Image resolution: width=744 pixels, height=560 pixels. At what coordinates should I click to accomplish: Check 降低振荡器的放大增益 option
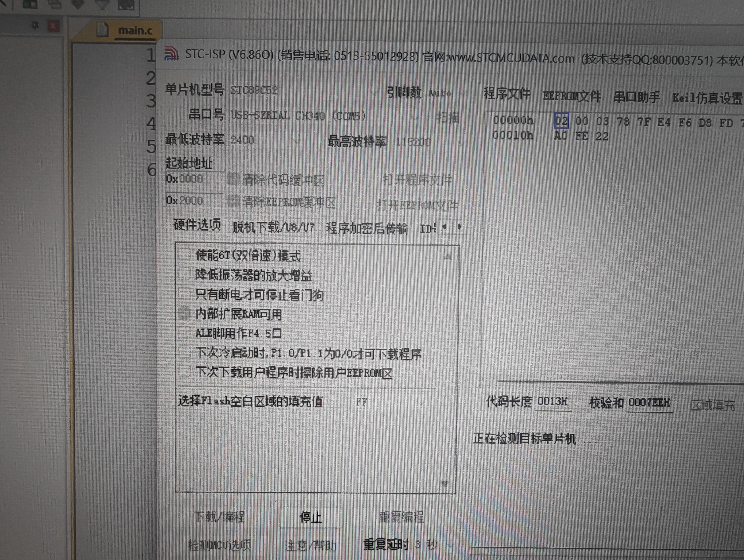[x=184, y=274]
